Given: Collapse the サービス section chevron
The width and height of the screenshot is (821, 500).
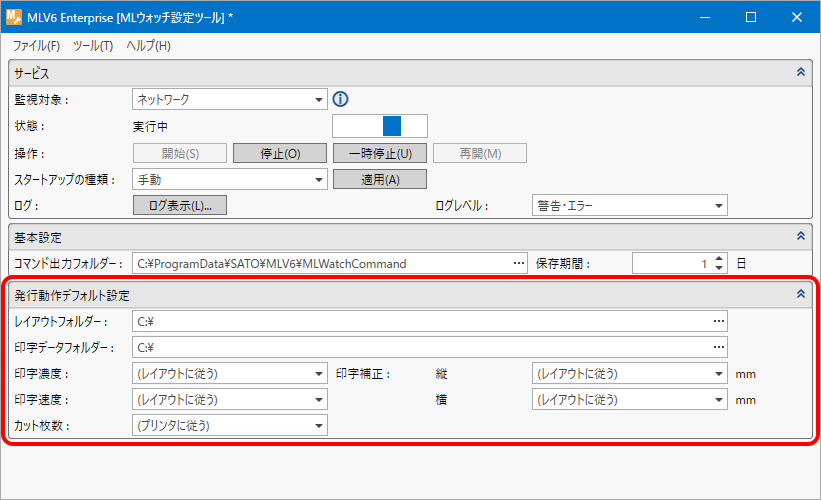Looking at the screenshot, I should click(801, 72).
